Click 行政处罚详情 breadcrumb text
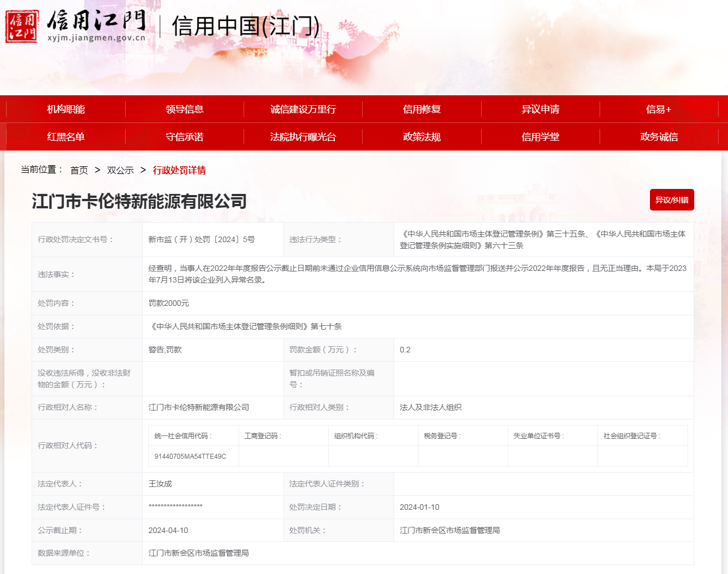The width and height of the screenshot is (728, 574). coord(179,170)
